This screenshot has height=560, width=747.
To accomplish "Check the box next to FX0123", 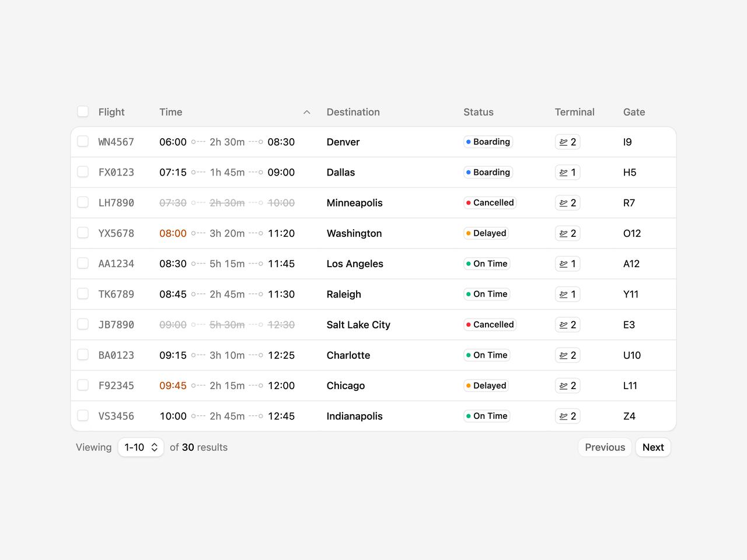I will (83, 171).
